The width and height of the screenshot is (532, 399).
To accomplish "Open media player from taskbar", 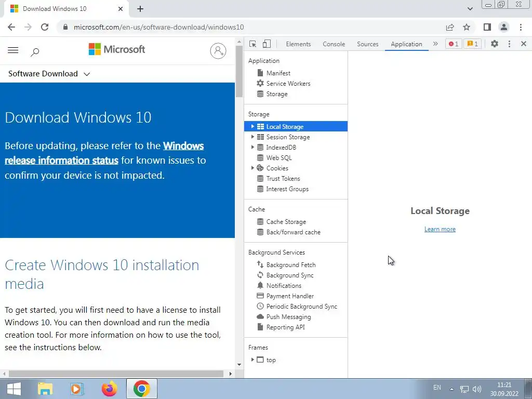I will (77, 389).
